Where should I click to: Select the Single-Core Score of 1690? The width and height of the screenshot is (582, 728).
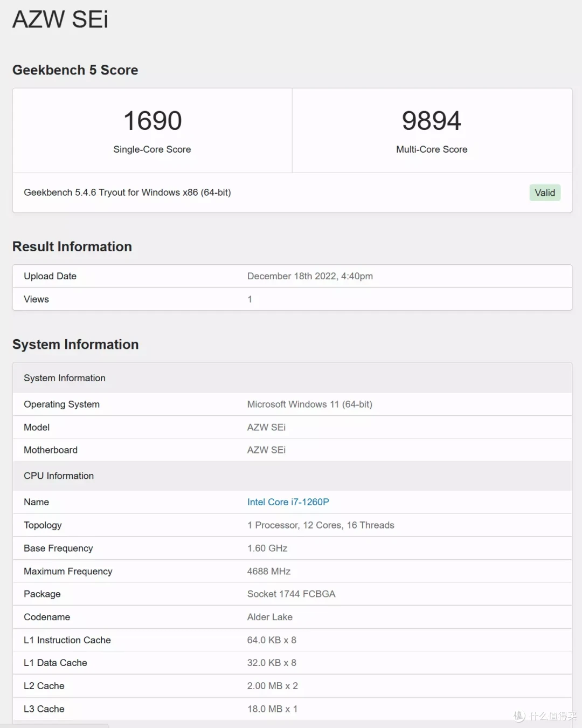[x=152, y=120]
